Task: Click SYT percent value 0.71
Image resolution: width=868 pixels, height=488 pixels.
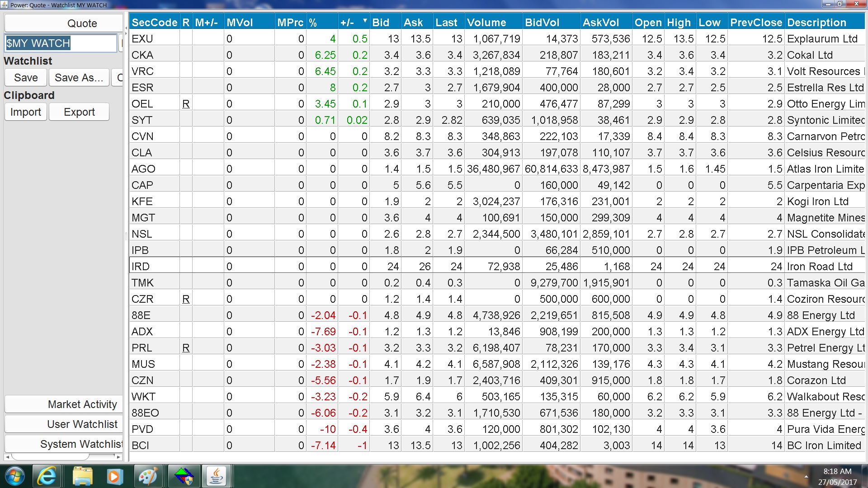Action: click(x=325, y=120)
